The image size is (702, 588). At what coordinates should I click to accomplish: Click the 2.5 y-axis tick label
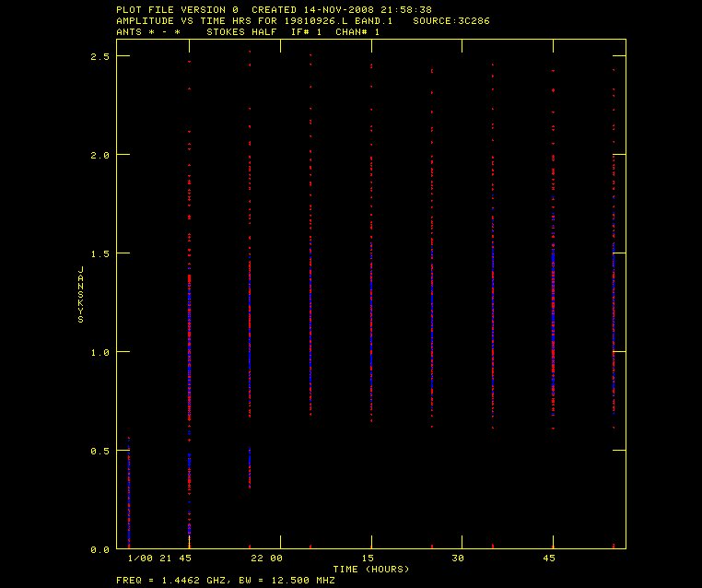[99, 56]
